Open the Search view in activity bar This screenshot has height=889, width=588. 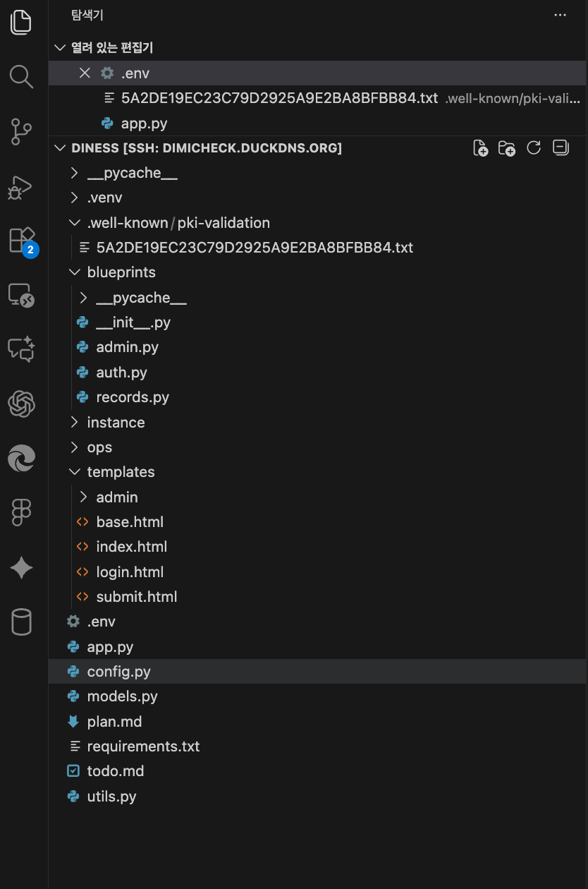pos(21,76)
